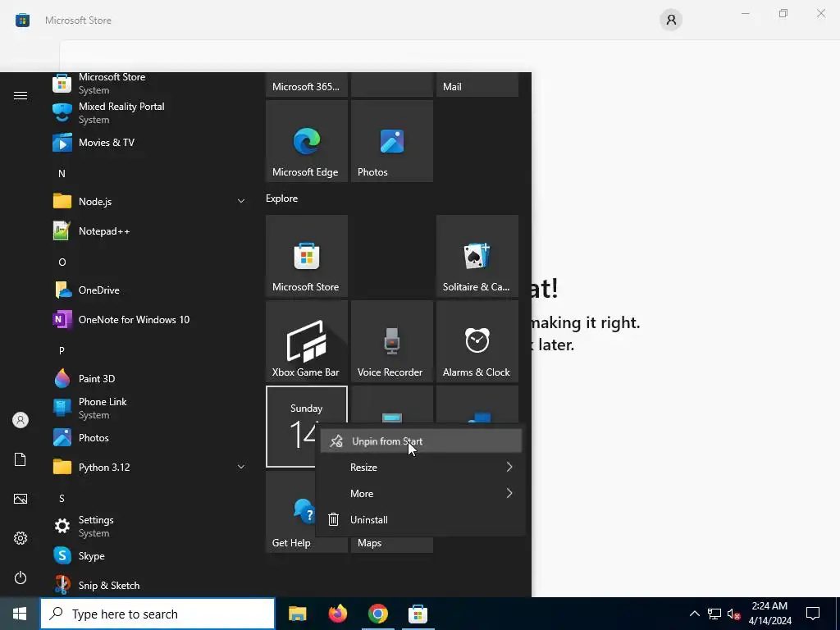The width and height of the screenshot is (840, 630).
Task: Open the user account icon in Start sidebar
Action: pos(21,420)
